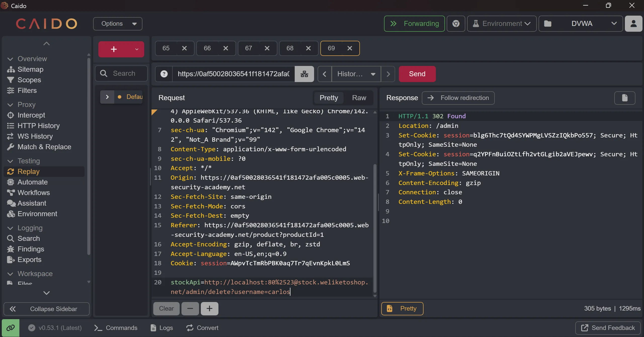The width and height of the screenshot is (644, 337).
Task: Click the user account avatar icon
Action: coord(633,24)
